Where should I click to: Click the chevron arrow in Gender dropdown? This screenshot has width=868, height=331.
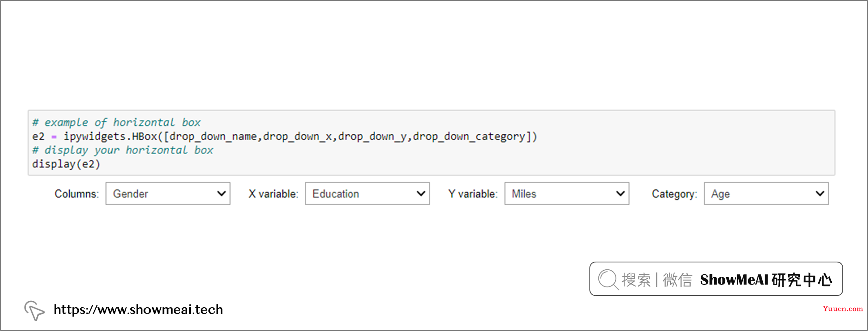(x=221, y=193)
